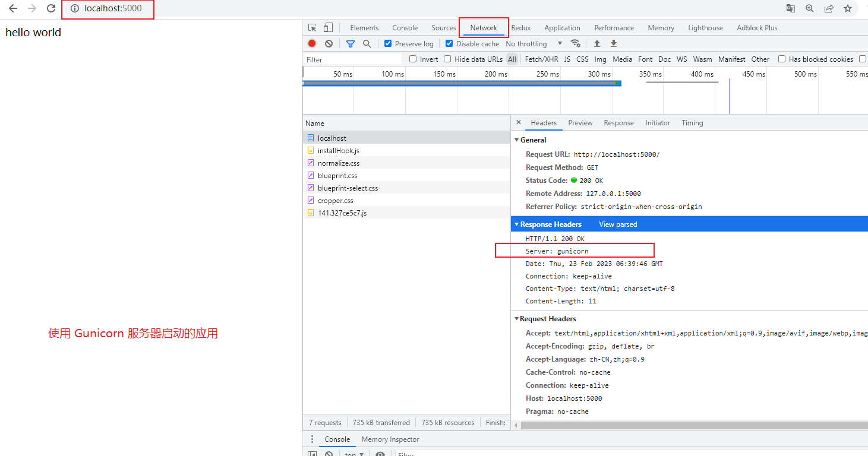Viewport: 868px width, 456px height.
Task: Check Has blocked cookies checkbox
Action: [782, 59]
